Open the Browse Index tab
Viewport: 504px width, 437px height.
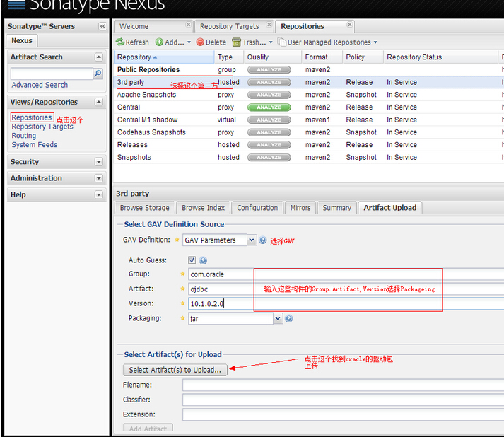pyautogui.click(x=203, y=208)
